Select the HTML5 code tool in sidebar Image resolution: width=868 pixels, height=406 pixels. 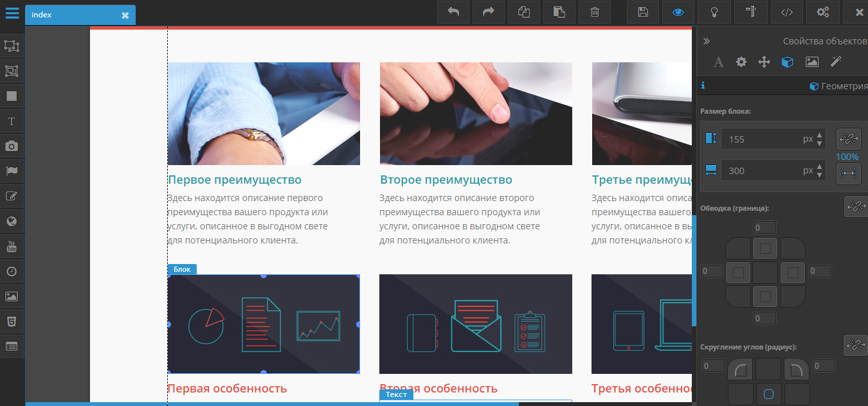click(x=12, y=321)
